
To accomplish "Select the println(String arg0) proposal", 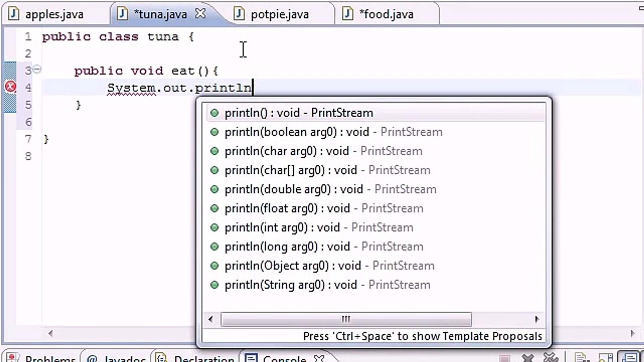I will point(327,285).
